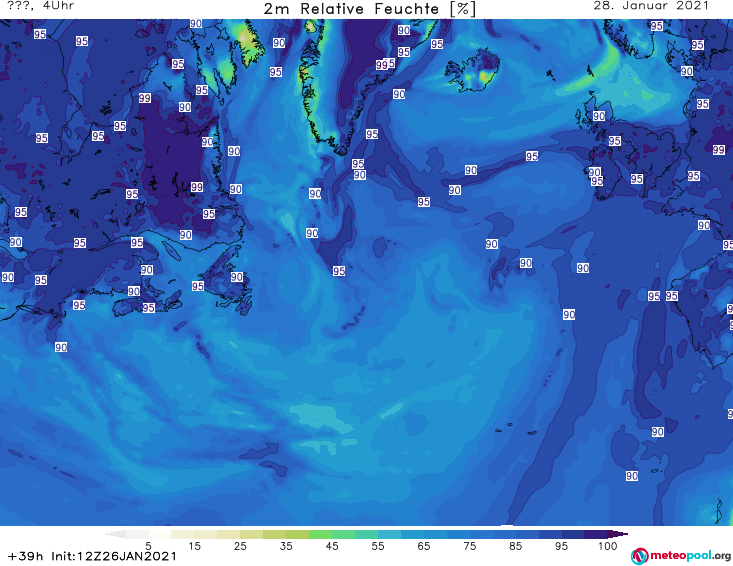
Task: Click the colorbar tick label "35"
Action: [286, 546]
